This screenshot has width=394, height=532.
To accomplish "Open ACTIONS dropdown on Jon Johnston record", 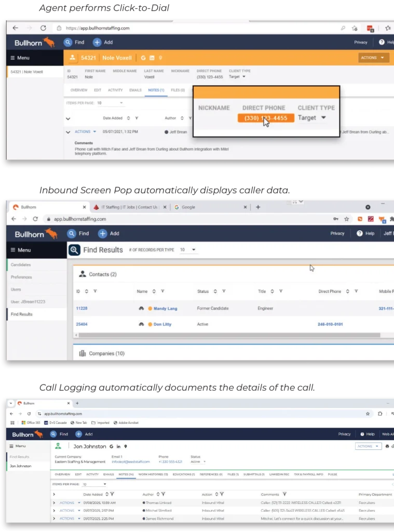I will pos(368,446).
